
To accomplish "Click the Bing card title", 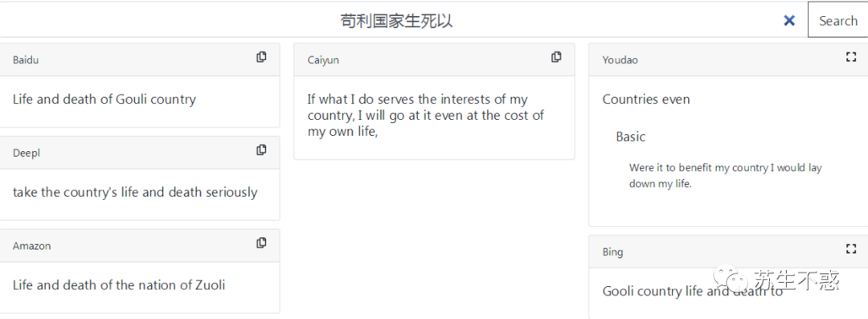I will tap(612, 252).
